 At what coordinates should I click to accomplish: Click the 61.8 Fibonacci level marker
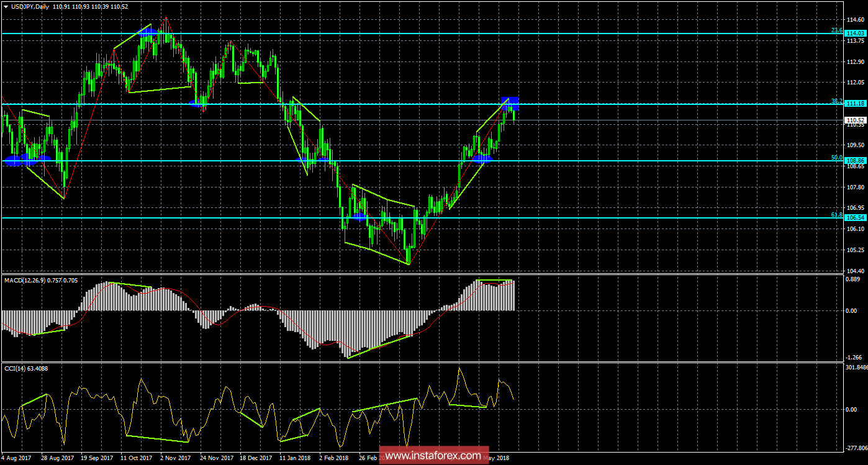(836, 215)
